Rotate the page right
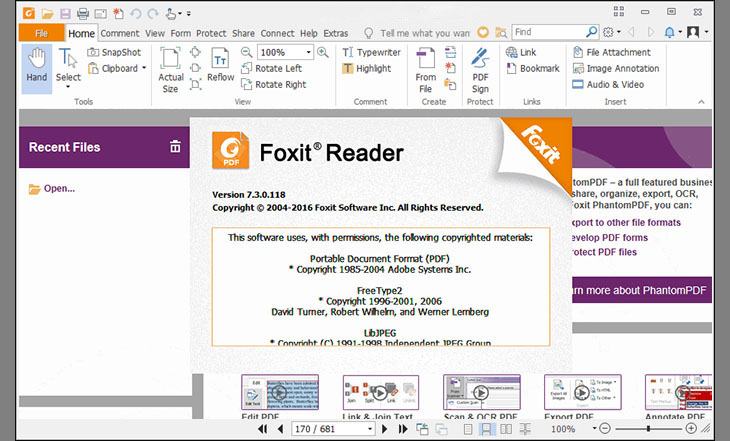The image size is (730, 441). point(274,84)
